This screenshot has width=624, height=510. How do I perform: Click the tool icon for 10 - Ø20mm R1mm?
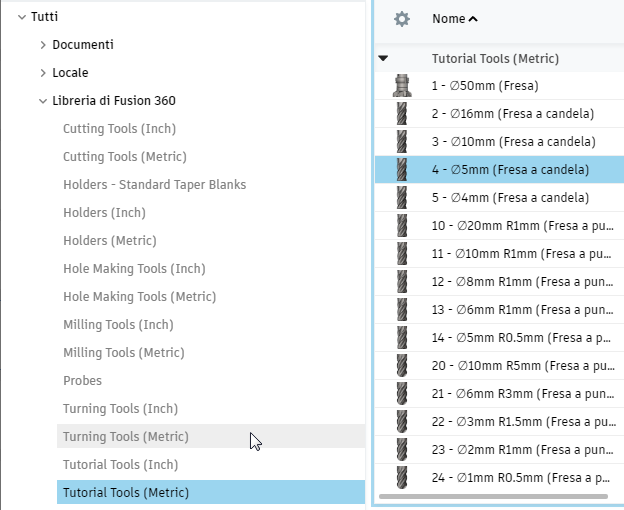pyautogui.click(x=402, y=226)
